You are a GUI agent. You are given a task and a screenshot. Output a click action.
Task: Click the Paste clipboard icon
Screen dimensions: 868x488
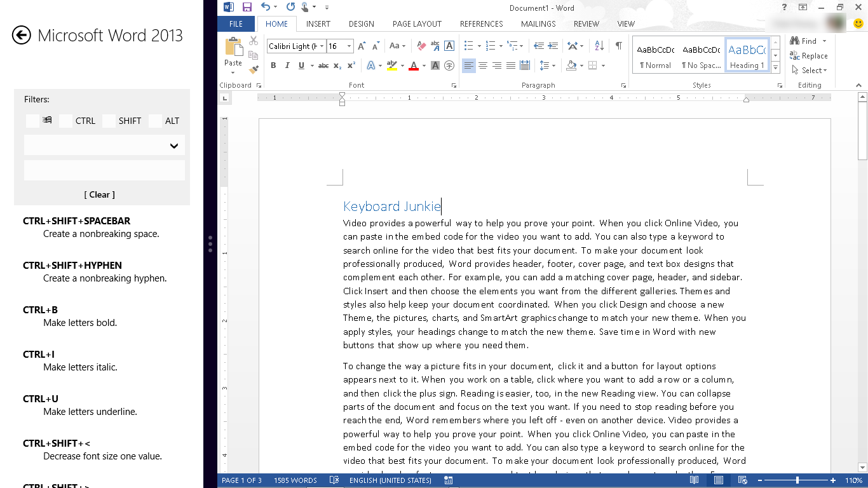(x=233, y=47)
